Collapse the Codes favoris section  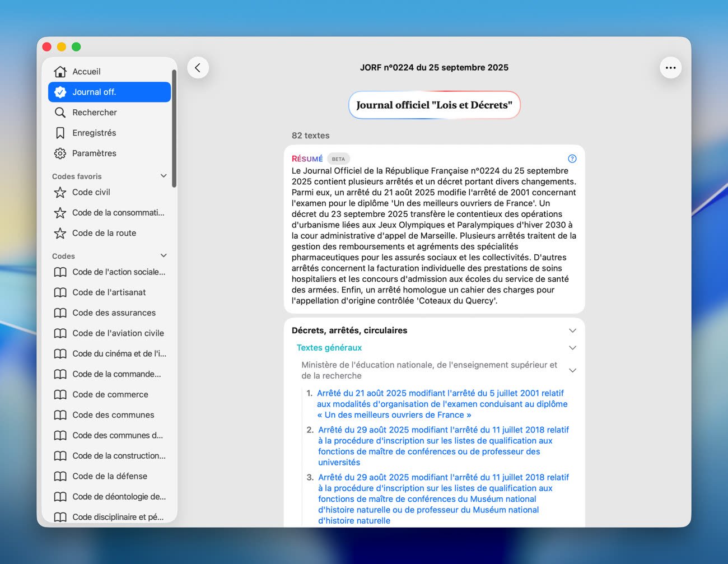(x=164, y=176)
